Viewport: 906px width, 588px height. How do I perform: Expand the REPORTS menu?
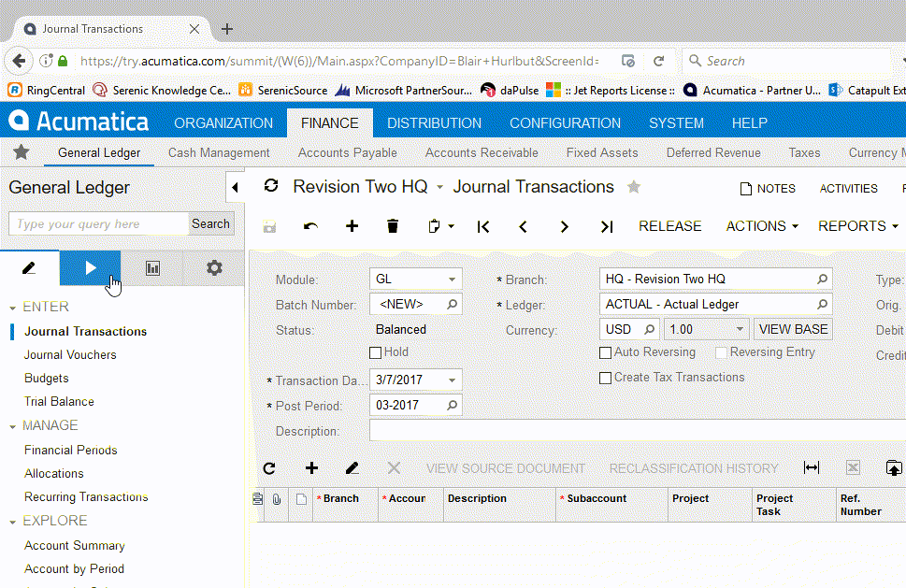click(x=858, y=226)
